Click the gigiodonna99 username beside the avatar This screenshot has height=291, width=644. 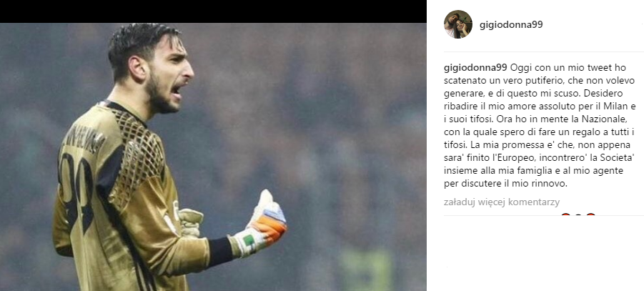(511, 24)
